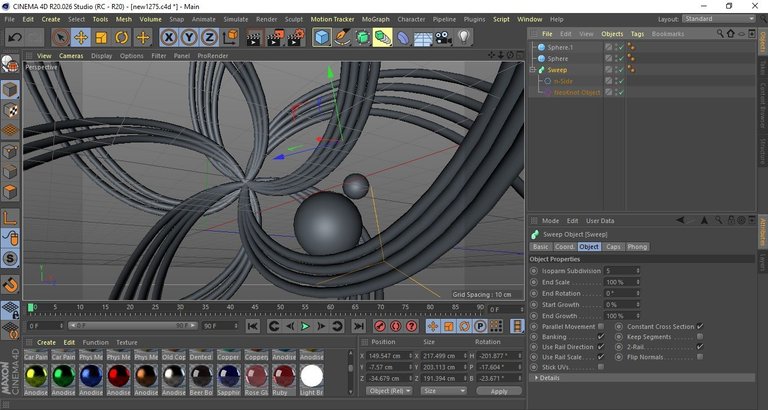Switch to the Caps tab
The height and width of the screenshot is (410, 768).
(x=613, y=247)
